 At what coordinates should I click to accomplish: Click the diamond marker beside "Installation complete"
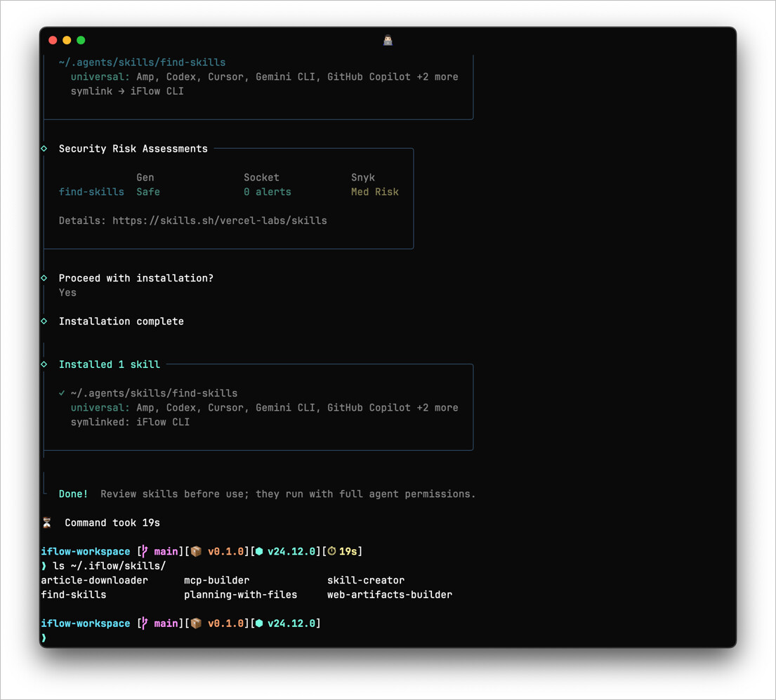pos(44,321)
